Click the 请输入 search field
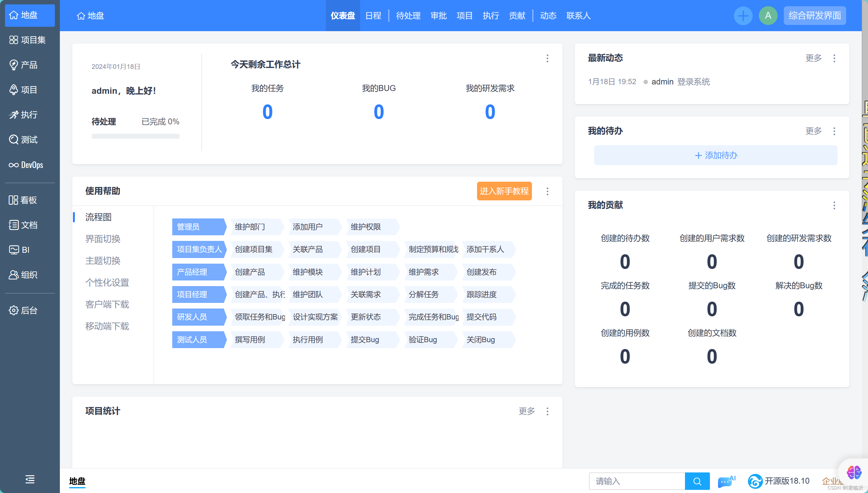The height and width of the screenshot is (493, 868). (x=637, y=481)
